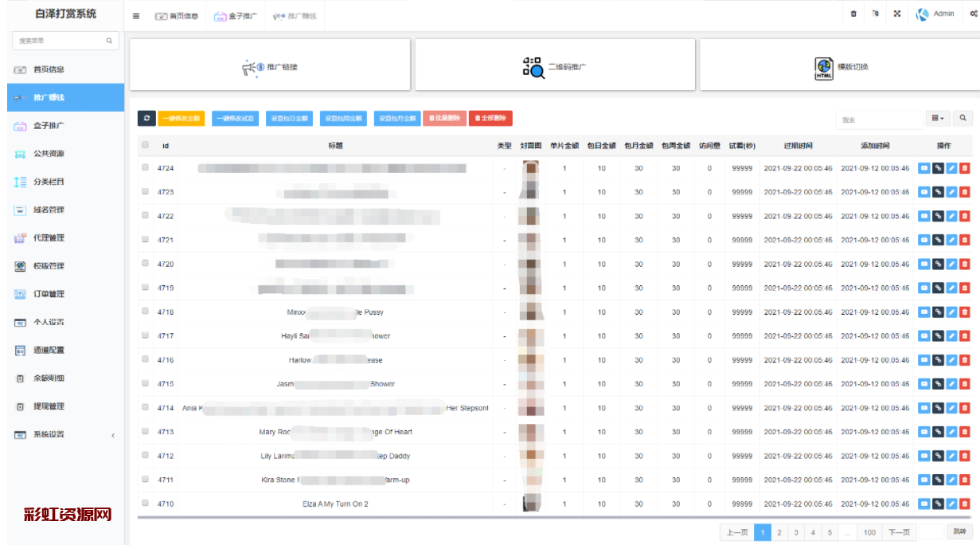This screenshot has width=980, height=545.
Task: Select the checkbox for row 4710
Action: 145,504
